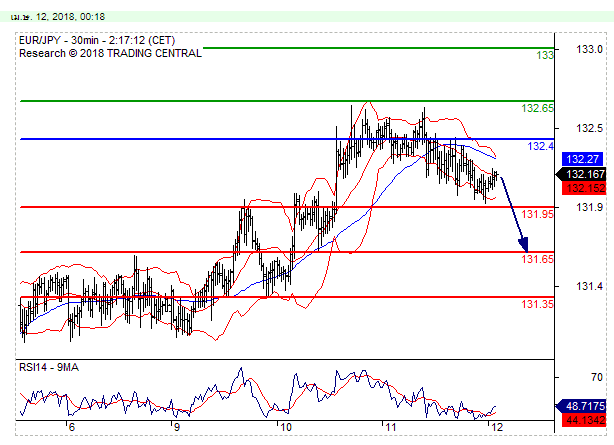Click the blue price tag '132.27'
614x445 pixels.
coord(583,159)
